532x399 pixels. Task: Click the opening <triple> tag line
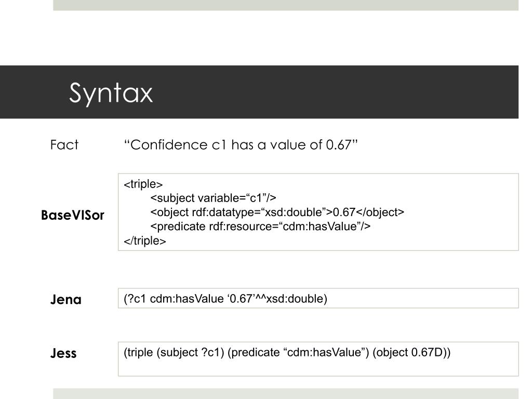pyautogui.click(x=143, y=184)
